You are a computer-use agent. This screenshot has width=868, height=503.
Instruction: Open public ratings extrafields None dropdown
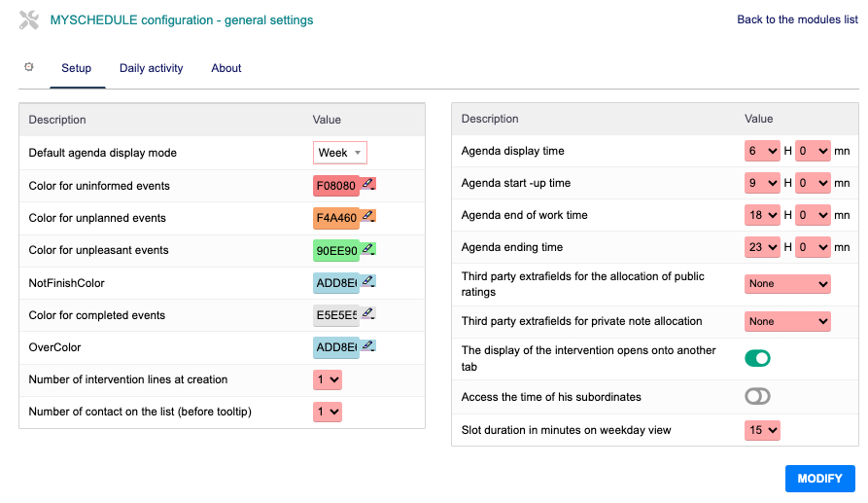[788, 284]
